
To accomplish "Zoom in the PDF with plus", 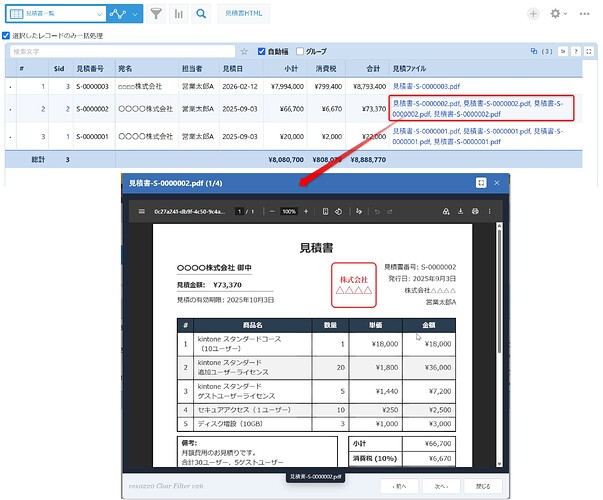I will (x=306, y=212).
